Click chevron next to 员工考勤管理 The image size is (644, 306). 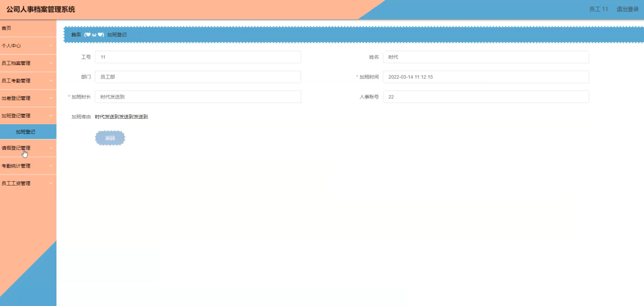[51, 81]
